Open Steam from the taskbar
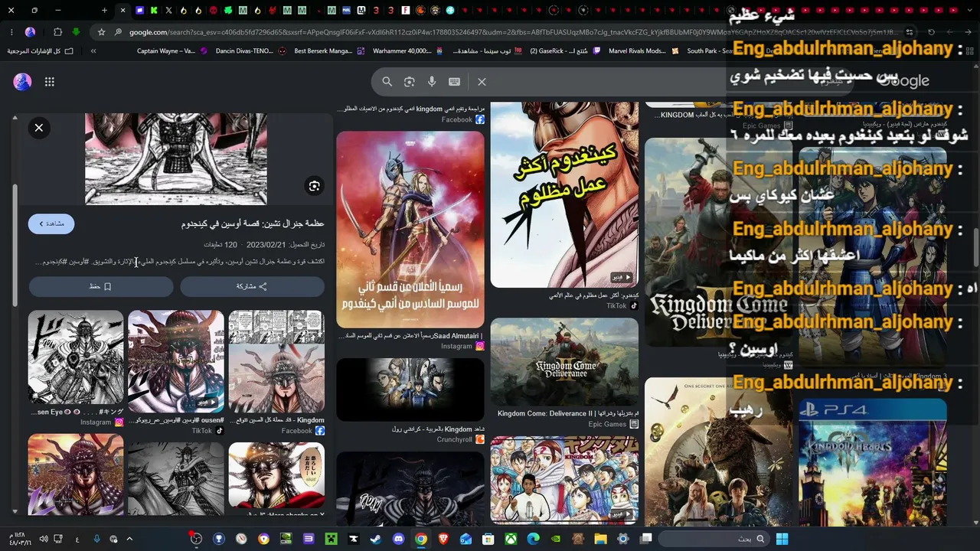Image resolution: width=980 pixels, height=551 pixels. (x=375, y=539)
